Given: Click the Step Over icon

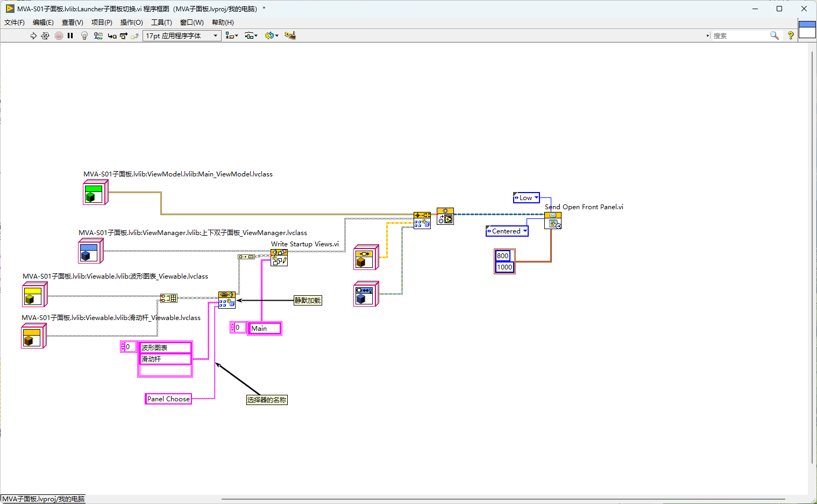Looking at the screenshot, I should tap(124, 36).
